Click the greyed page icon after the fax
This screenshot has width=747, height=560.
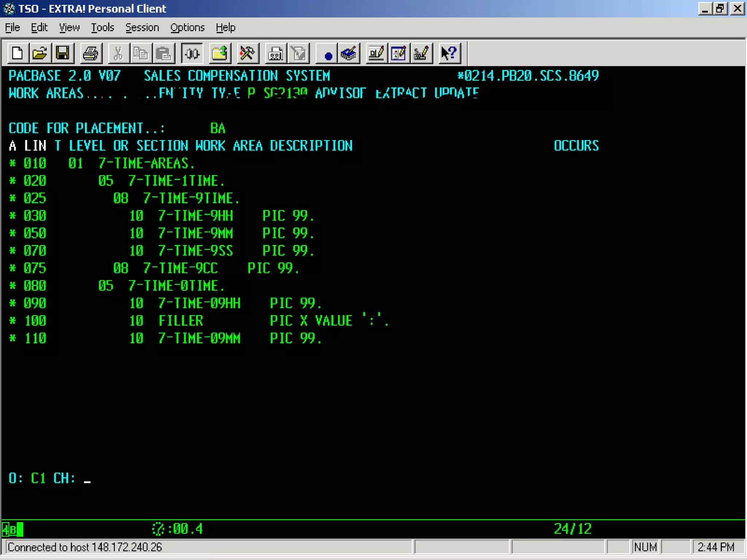pos(299,54)
